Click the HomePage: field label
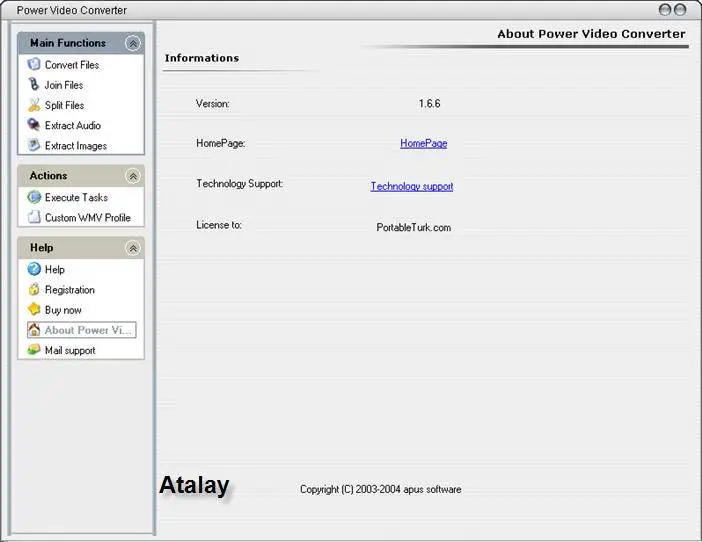This screenshot has width=702, height=542. [221, 143]
